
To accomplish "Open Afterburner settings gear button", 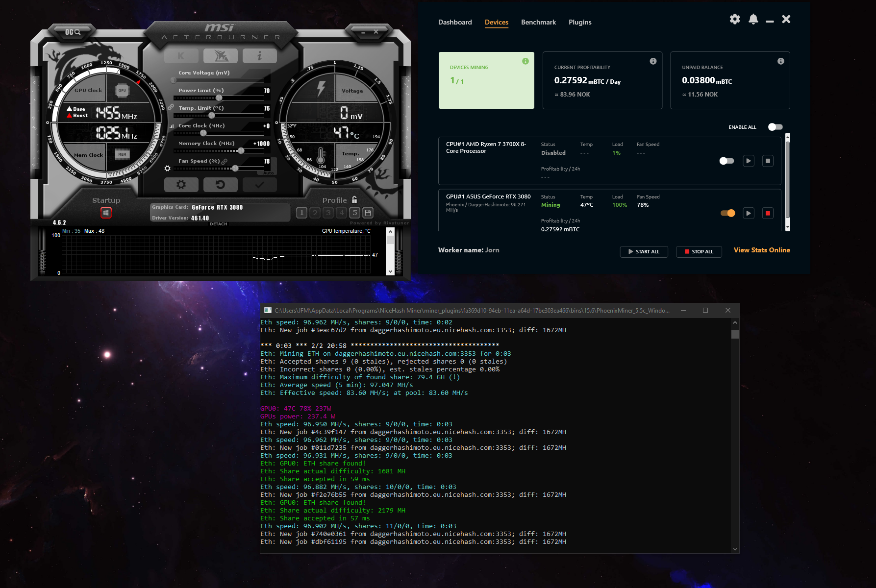I will (181, 185).
